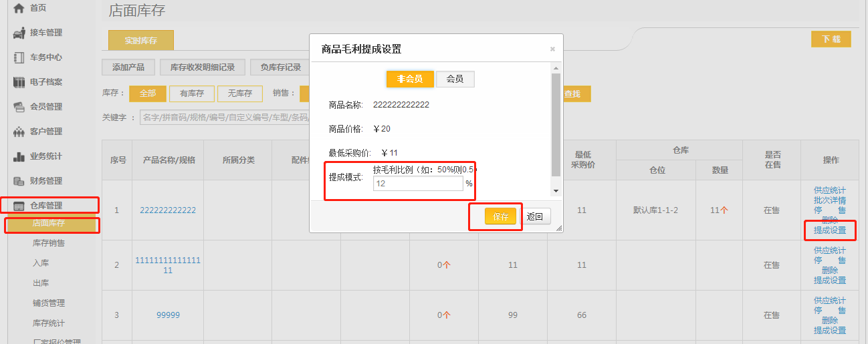Click 提成设置 link for first product
This screenshot has height=344, width=868.
pos(829,230)
